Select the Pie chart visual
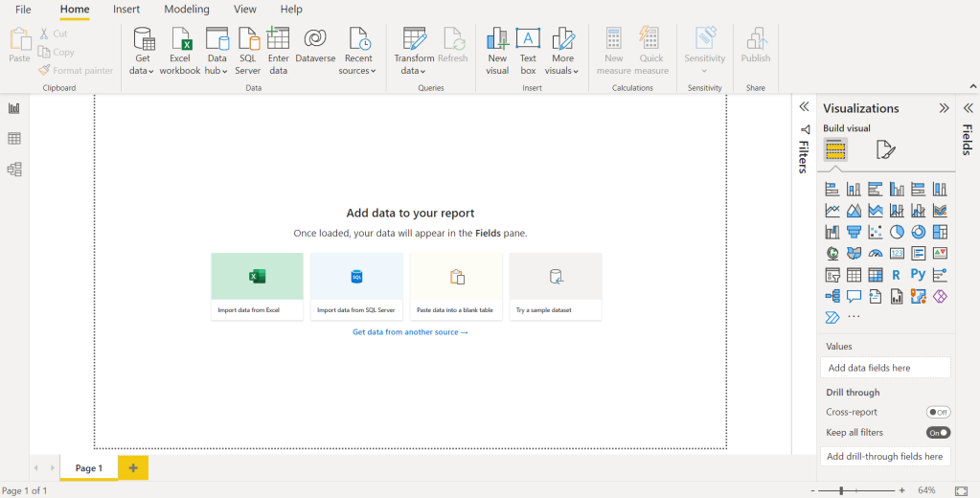Screen dimensions: 980x498 897,232
